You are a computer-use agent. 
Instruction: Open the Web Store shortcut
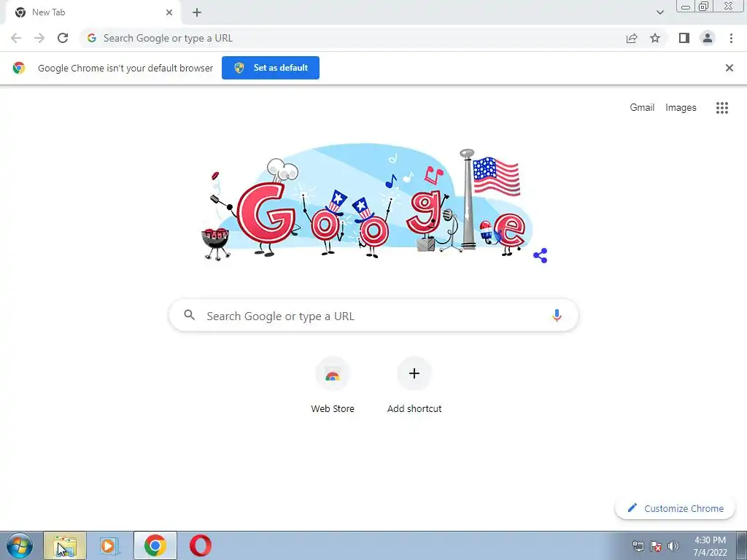[333, 386]
